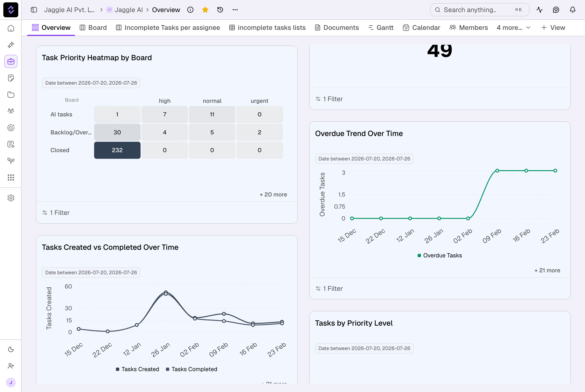Image resolution: width=585 pixels, height=392 pixels.
Task: Switch to the Documents tab
Action: 337,27
